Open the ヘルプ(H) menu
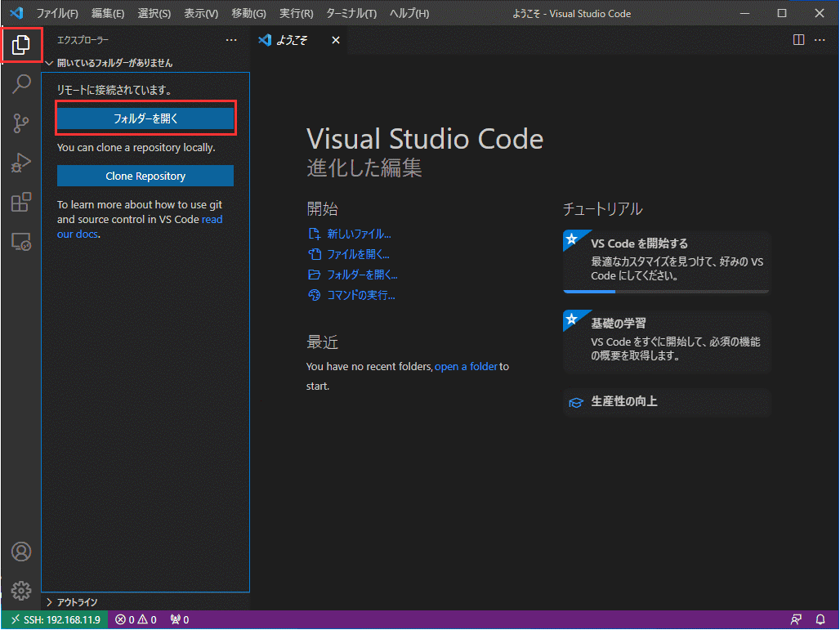 click(x=409, y=13)
